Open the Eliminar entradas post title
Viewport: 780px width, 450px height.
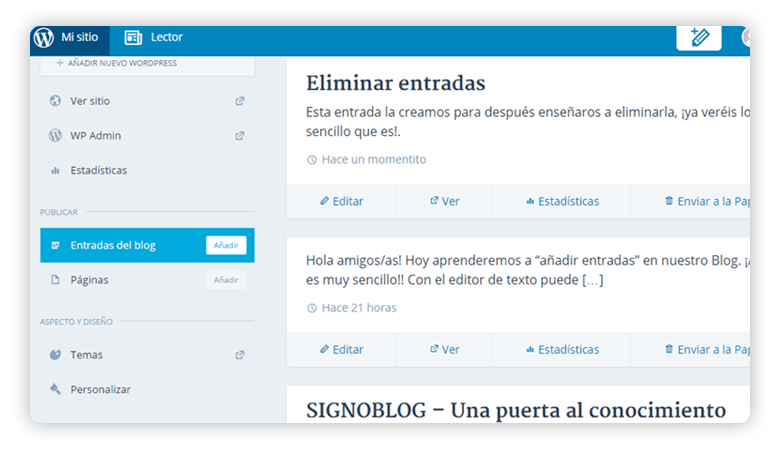pyautogui.click(x=395, y=83)
